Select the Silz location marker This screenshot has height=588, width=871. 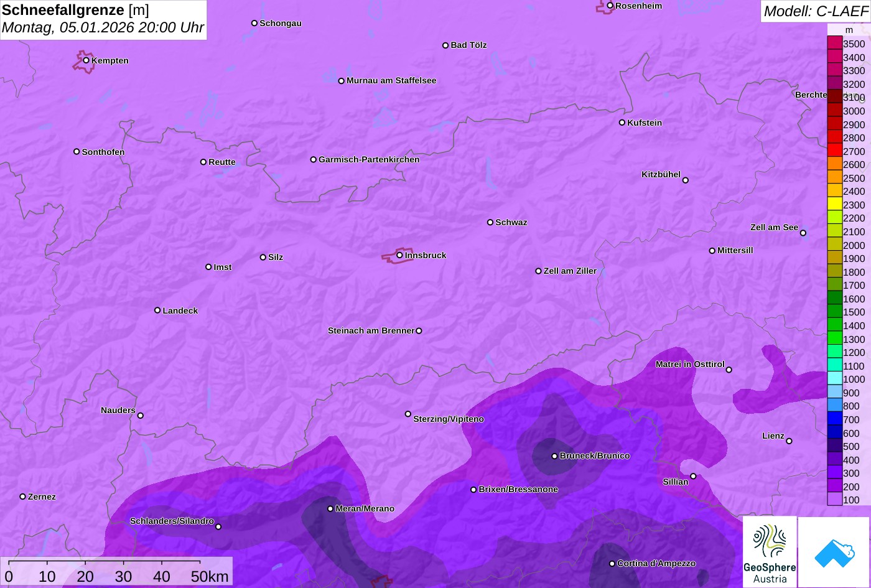tap(263, 257)
